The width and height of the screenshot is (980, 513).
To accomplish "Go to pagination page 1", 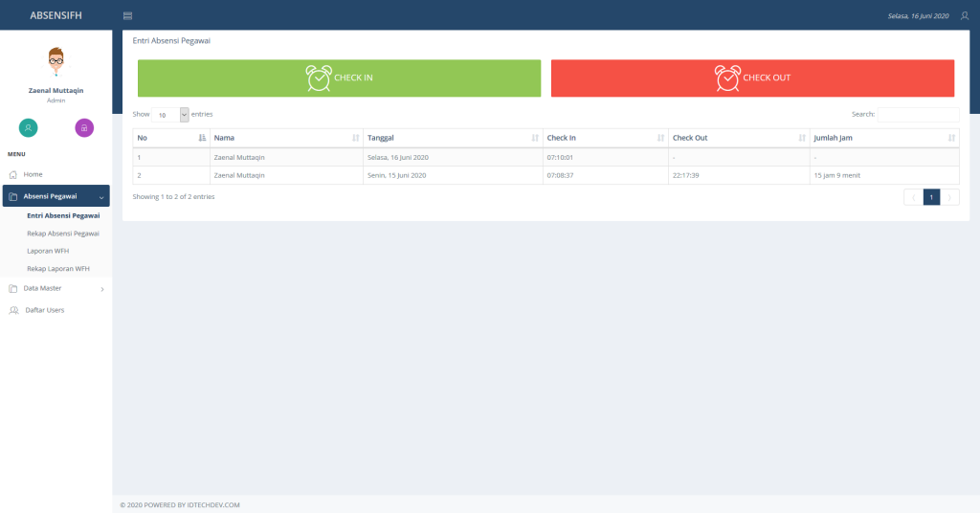I will tap(931, 197).
